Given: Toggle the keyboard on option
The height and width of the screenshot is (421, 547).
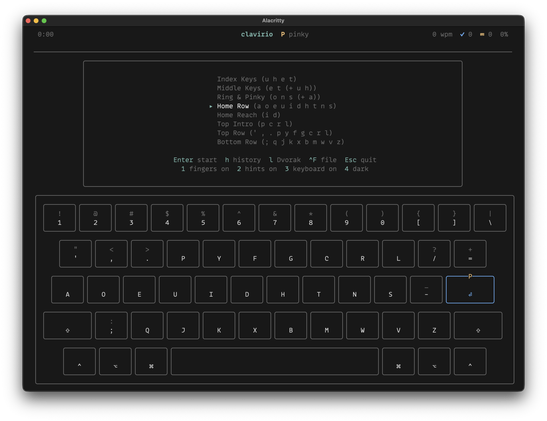Looking at the screenshot, I should 311,169.
